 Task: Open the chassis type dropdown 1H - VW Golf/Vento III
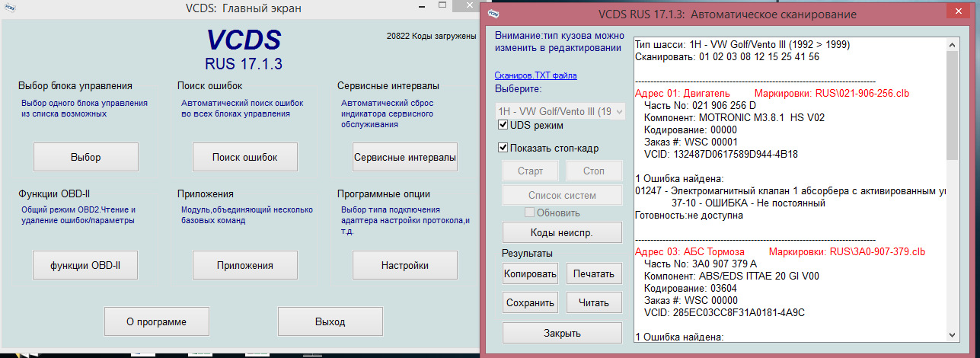click(x=560, y=111)
